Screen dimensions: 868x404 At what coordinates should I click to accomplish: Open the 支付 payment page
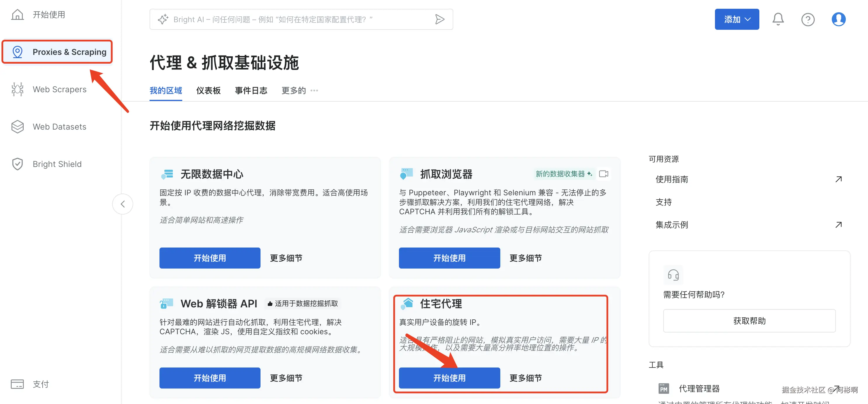click(x=40, y=384)
